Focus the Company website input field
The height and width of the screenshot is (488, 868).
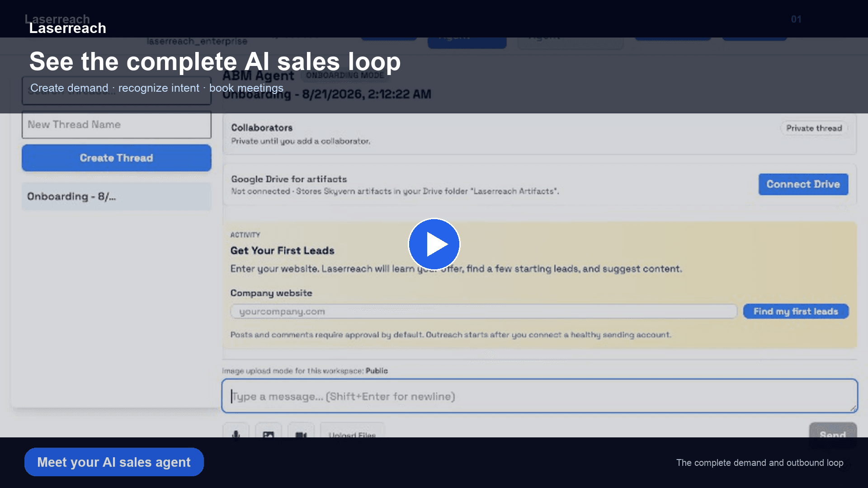tap(484, 311)
